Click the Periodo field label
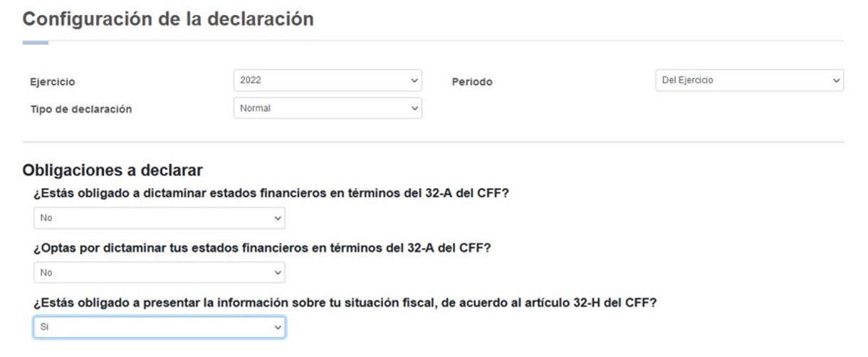Screen dimensions: 868x357 (471, 82)
